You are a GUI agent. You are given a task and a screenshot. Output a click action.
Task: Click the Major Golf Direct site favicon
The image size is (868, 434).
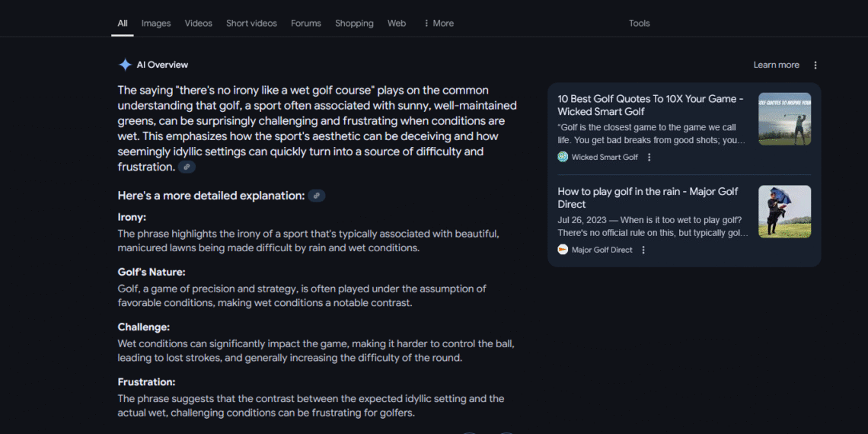pos(563,250)
